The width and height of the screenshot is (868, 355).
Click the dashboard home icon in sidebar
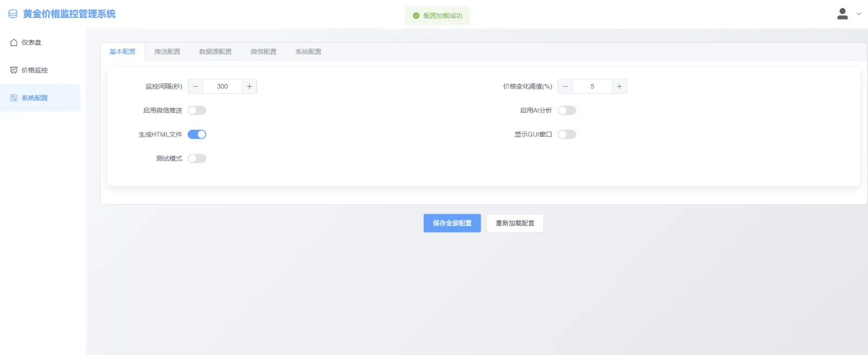coord(14,42)
